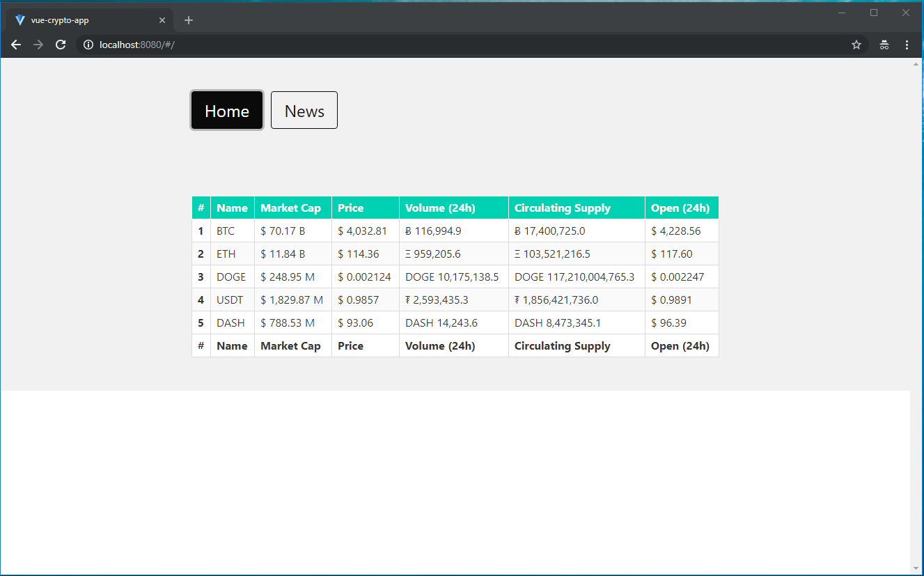This screenshot has width=924, height=576.
Task: Click the Vue logo favicon on the tab
Action: (x=19, y=20)
